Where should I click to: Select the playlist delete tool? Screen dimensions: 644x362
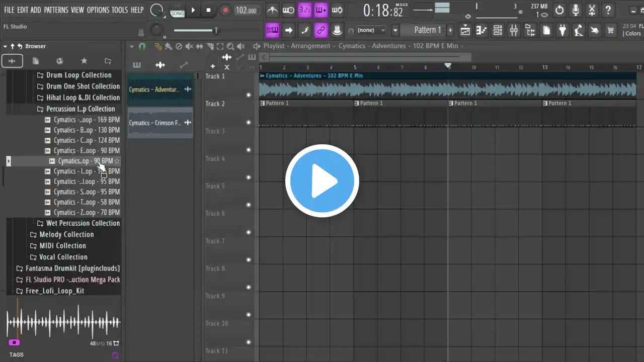179,46
